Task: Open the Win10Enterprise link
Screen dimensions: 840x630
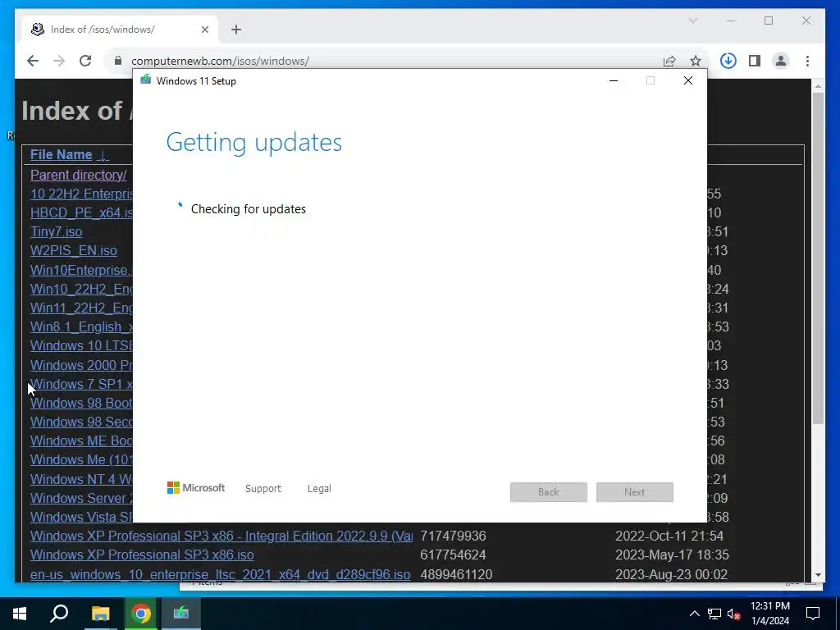Action: click(81, 270)
